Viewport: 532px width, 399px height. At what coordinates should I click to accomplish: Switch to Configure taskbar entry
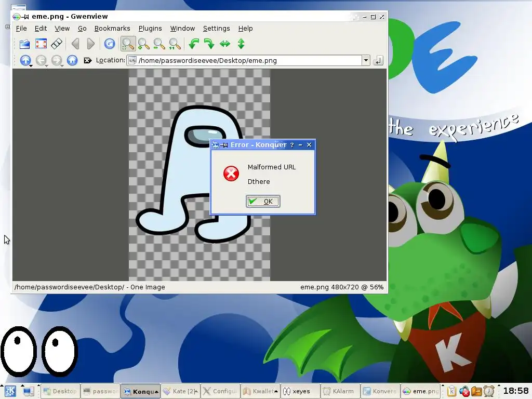pos(220,391)
